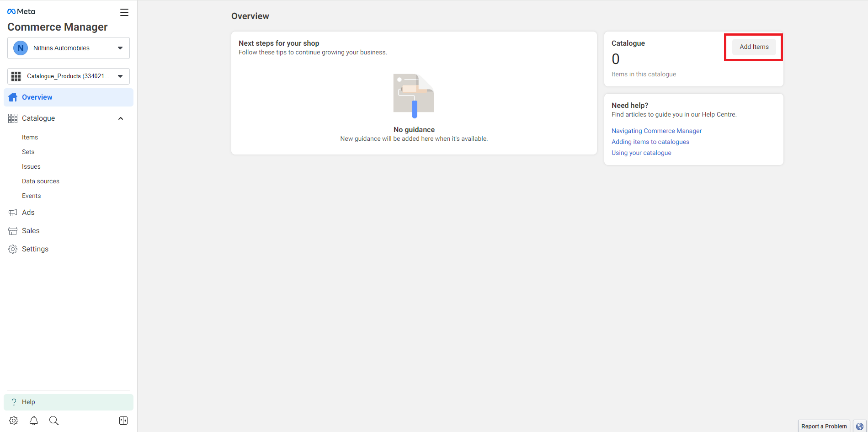Open search magnifier icon
The width and height of the screenshot is (868, 432).
click(54, 421)
